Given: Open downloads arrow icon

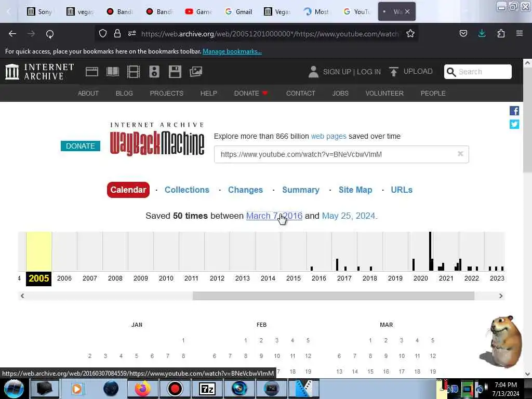Looking at the screenshot, I should (482, 33).
